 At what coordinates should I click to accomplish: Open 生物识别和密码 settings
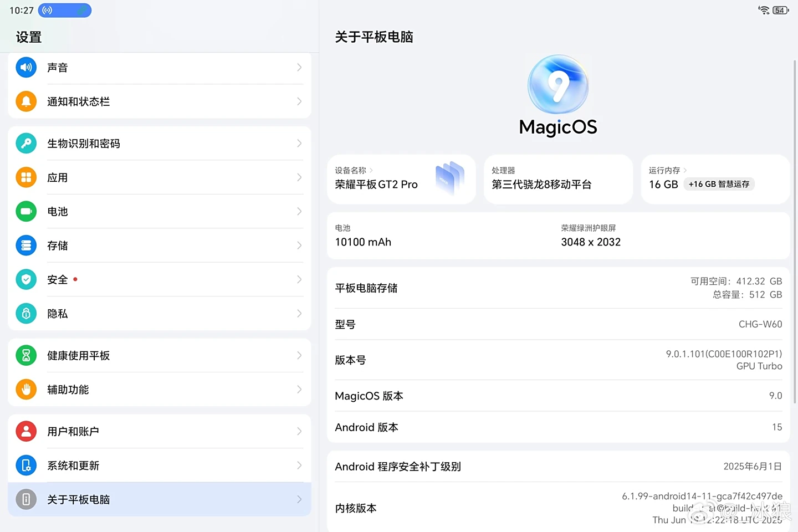pyautogui.click(x=160, y=144)
